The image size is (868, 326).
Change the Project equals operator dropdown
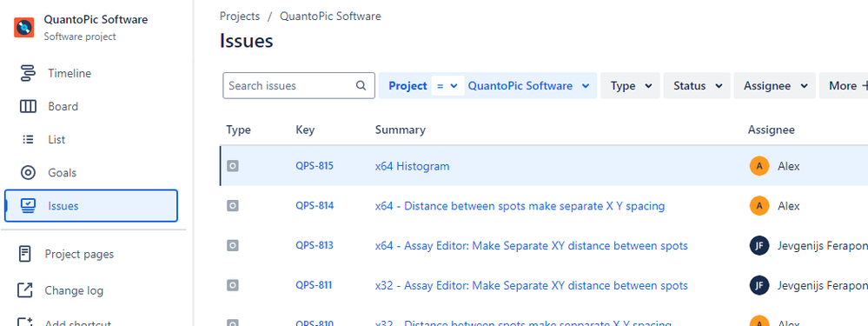(x=447, y=86)
